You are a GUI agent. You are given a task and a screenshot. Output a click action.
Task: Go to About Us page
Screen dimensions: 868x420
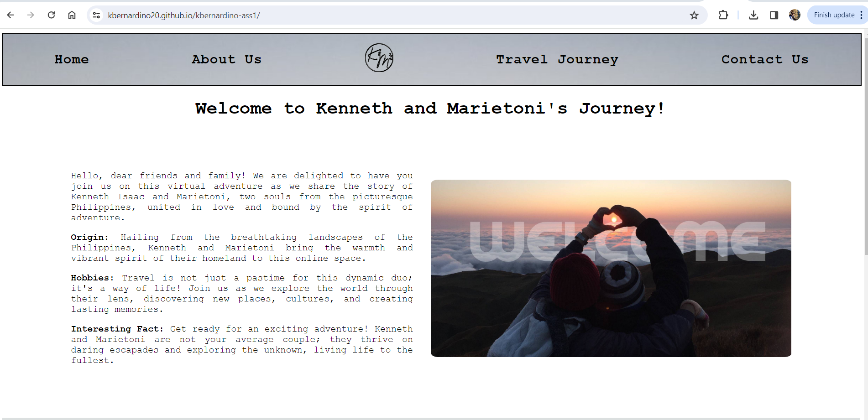(226, 59)
